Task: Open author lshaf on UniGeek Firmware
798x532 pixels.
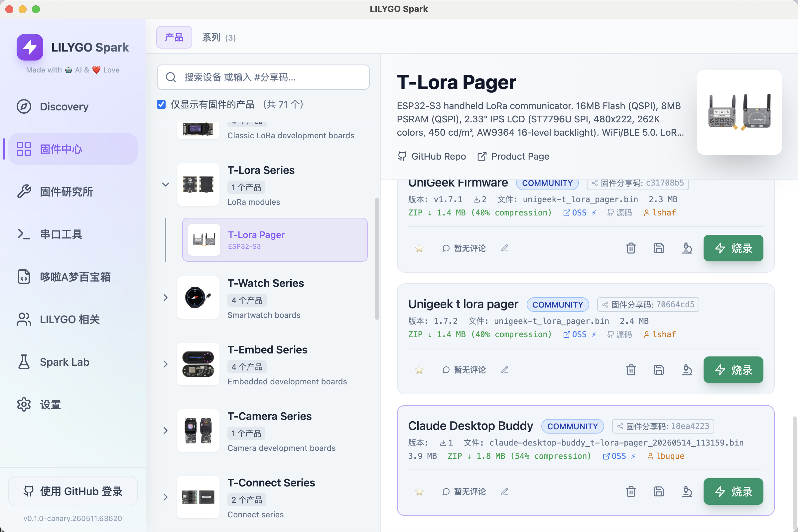Action: tap(660, 213)
